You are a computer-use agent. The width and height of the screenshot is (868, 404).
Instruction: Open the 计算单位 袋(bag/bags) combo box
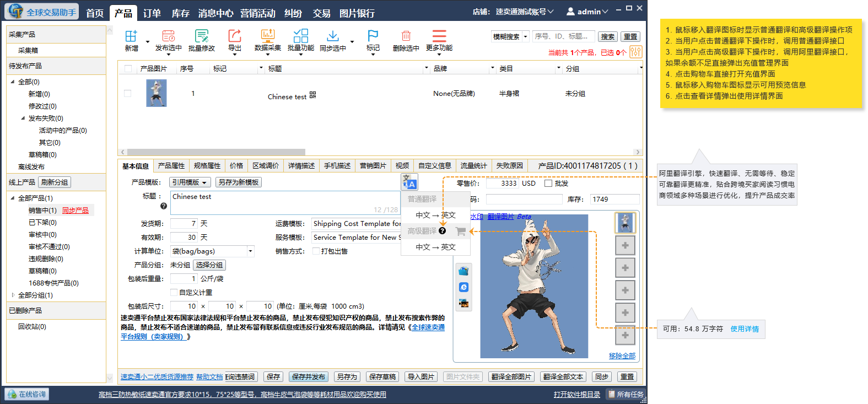212,251
